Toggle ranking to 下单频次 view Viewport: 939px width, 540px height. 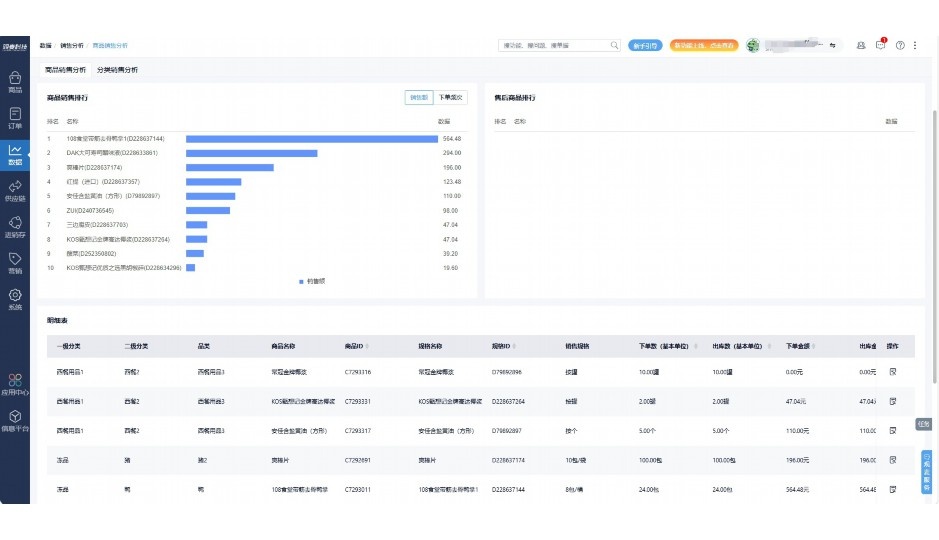[451, 98]
